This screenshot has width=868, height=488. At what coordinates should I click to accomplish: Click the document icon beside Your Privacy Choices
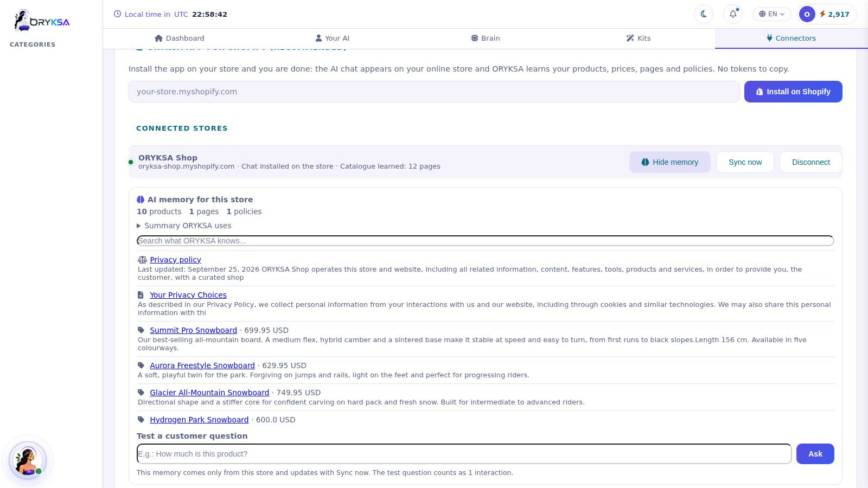tap(141, 295)
